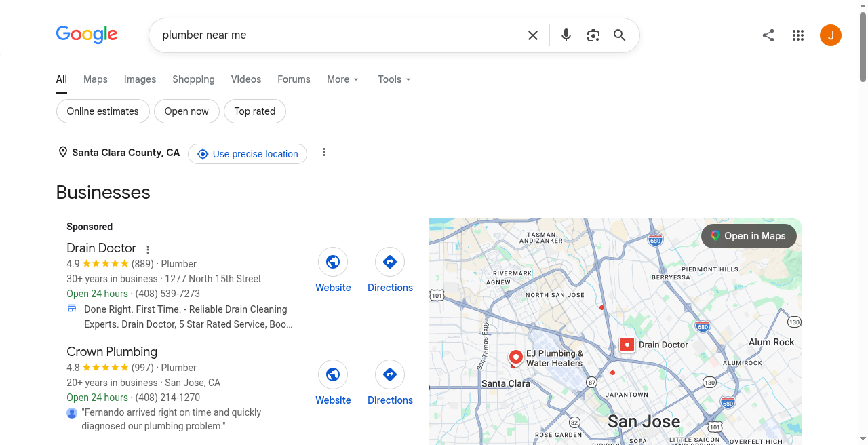
Task: Click inside the plumber near me search field
Action: click(339, 35)
